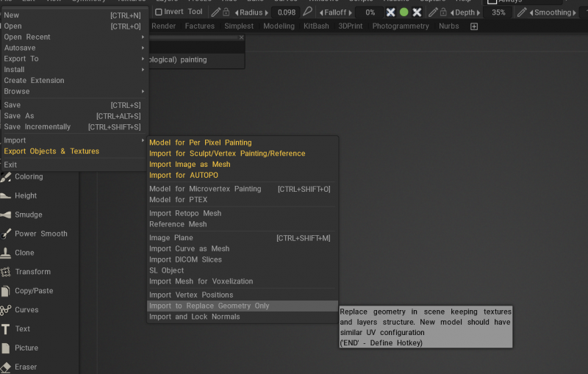
Task: Add a new room with plus button
Action: [x=474, y=26]
